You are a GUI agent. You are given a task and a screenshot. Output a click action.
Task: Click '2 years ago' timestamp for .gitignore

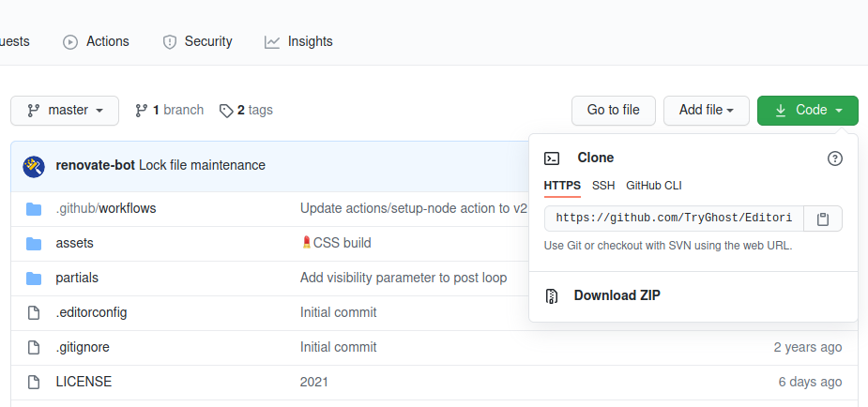(x=808, y=347)
